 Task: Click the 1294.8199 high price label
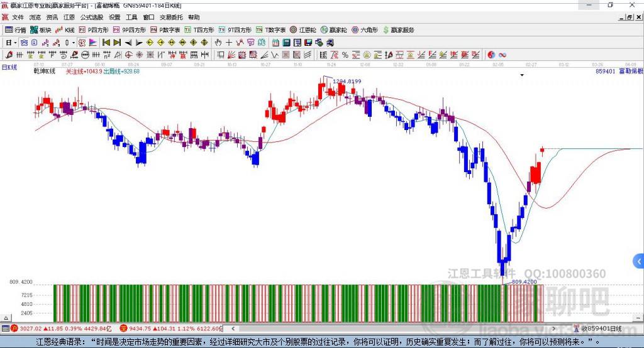[x=347, y=81]
